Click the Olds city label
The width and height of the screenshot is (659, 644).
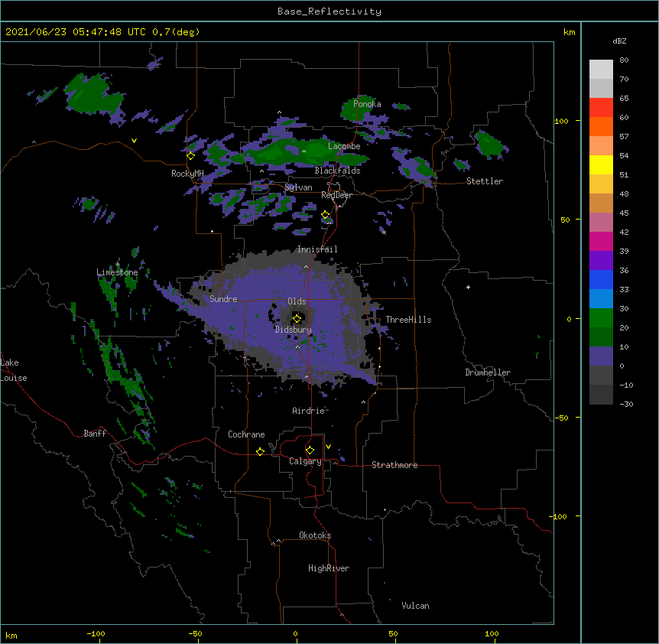(x=297, y=301)
